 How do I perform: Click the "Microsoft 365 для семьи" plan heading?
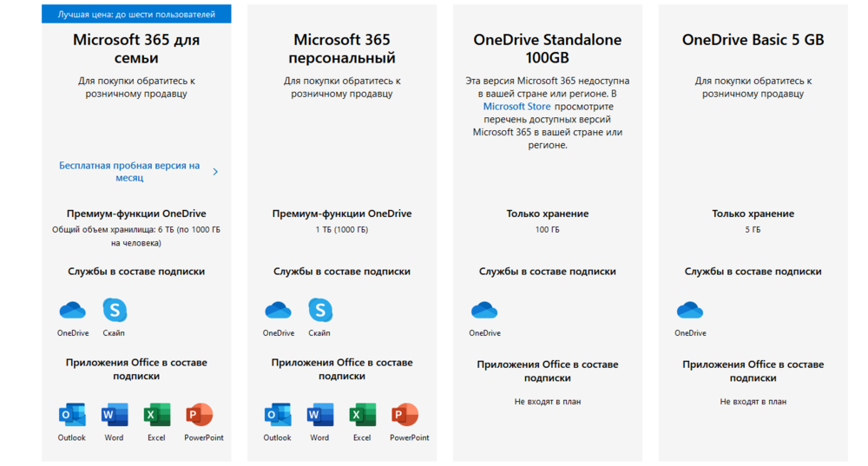[x=135, y=49]
